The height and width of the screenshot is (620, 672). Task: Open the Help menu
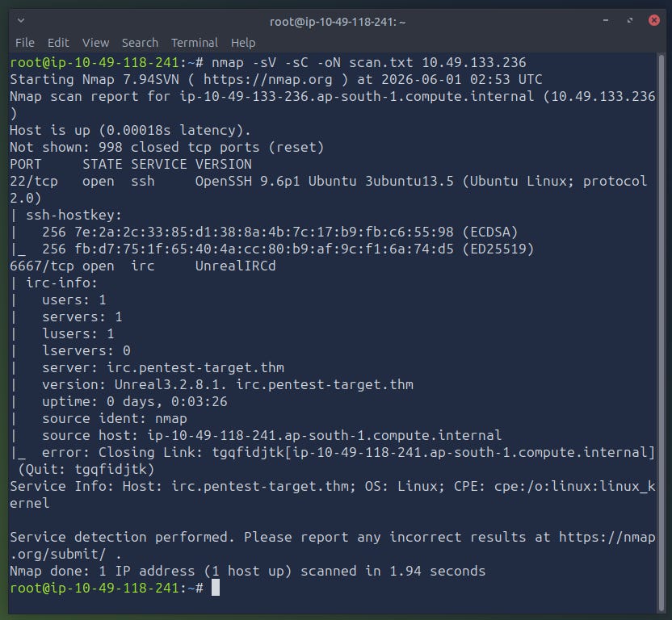[x=243, y=43]
